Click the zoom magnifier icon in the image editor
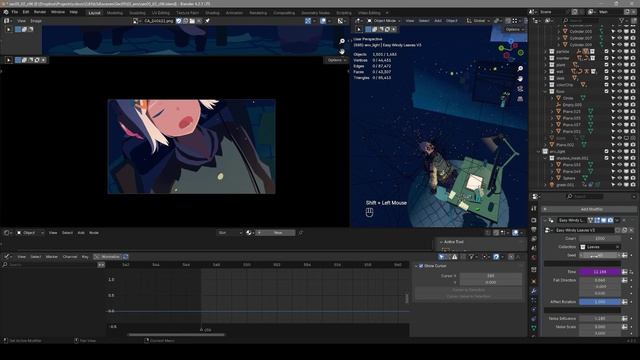This screenshot has width=640, height=360. (x=342, y=41)
